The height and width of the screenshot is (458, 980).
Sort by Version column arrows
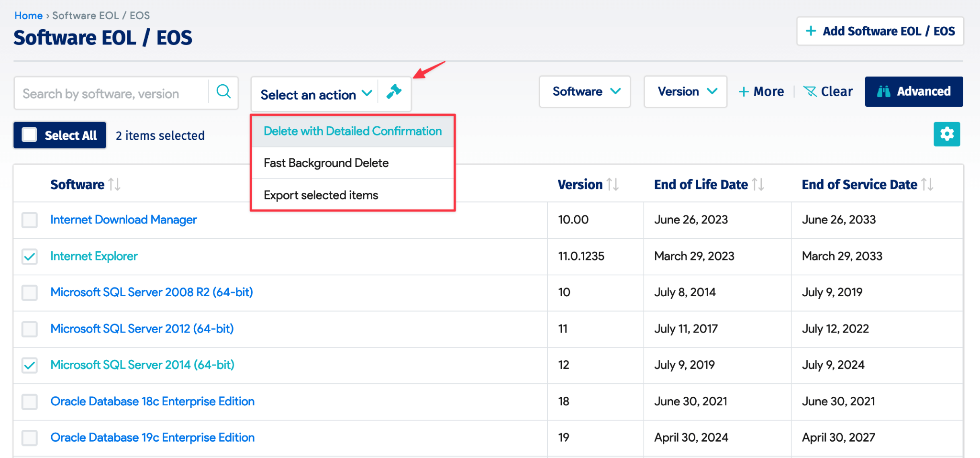tap(612, 184)
